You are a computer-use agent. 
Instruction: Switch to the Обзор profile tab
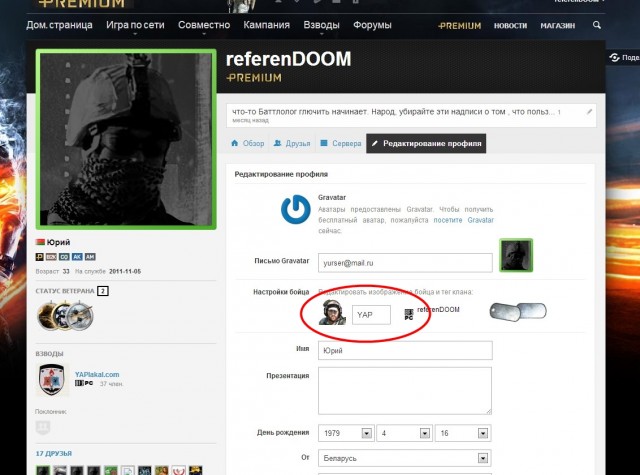247,144
